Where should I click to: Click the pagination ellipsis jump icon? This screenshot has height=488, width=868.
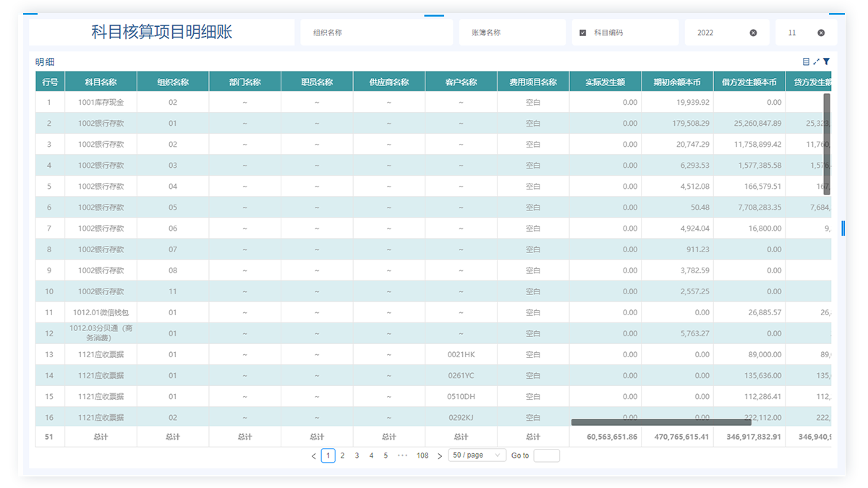click(x=402, y=455)
